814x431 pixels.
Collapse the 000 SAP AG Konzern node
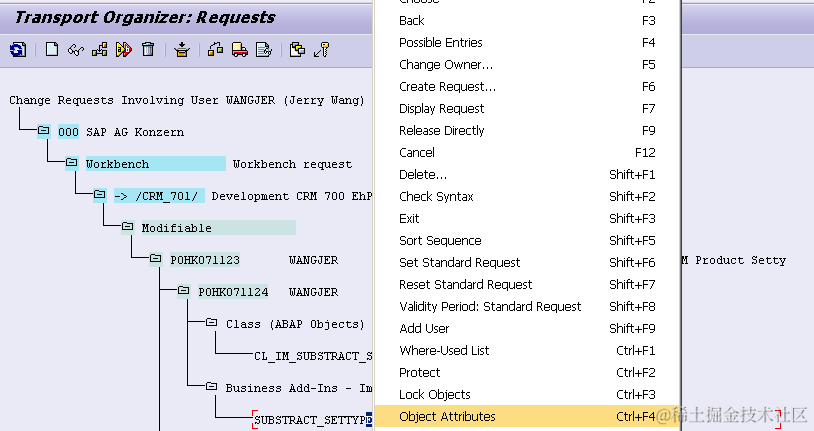coord(44,131)
